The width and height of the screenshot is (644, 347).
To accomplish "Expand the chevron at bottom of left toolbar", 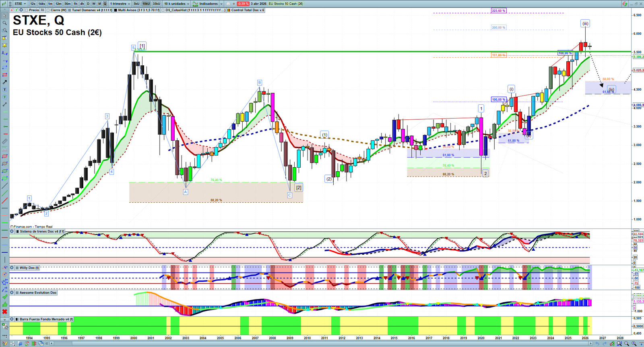I will point(5,320).
